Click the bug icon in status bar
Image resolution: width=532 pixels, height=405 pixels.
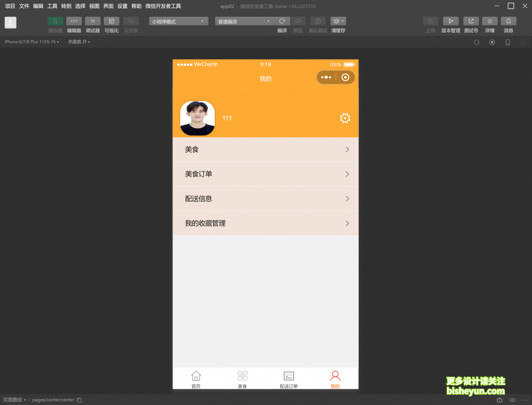(499, 400)
